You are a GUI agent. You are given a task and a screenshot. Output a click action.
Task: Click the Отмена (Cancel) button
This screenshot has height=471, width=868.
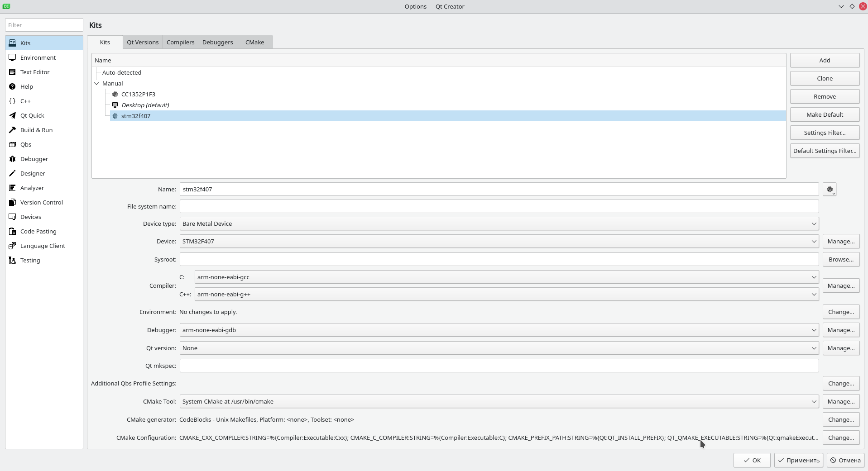[x=845, y=460]
